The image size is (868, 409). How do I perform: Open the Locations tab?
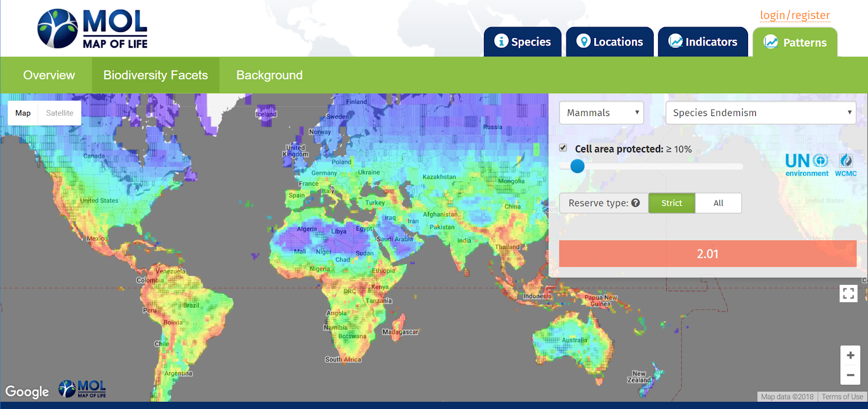tap(610, 42)
